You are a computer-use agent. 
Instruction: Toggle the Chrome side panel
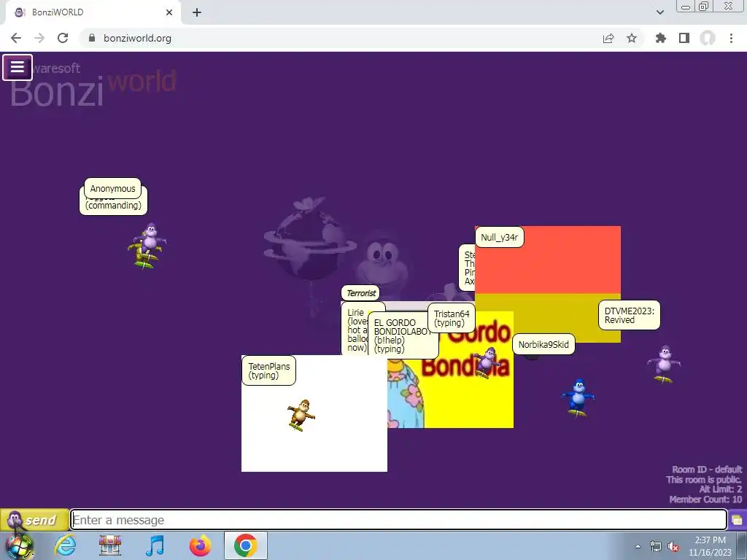tap(684, 38)
